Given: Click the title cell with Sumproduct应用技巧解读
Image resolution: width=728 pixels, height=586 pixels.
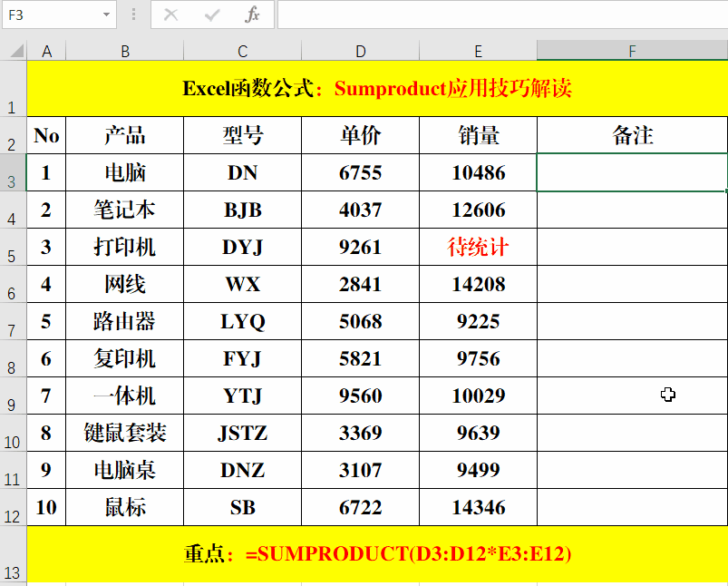Looking at the screenshot, I should [377, 89].
